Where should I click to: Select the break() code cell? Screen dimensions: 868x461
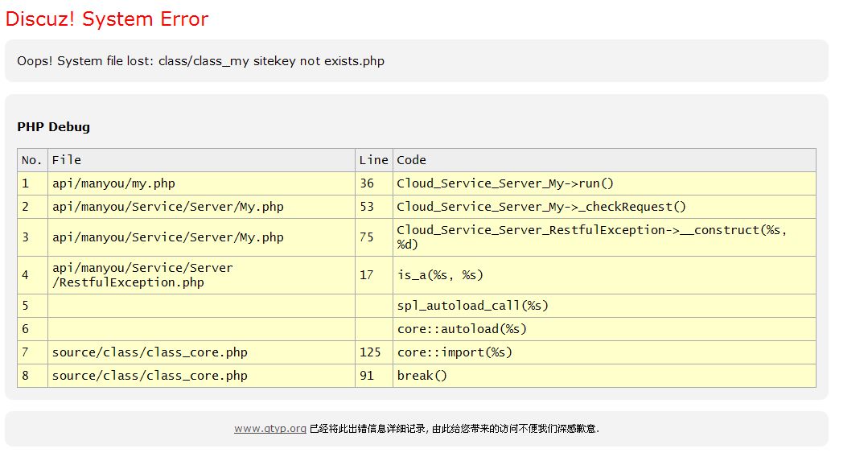(x=604, y=375)
